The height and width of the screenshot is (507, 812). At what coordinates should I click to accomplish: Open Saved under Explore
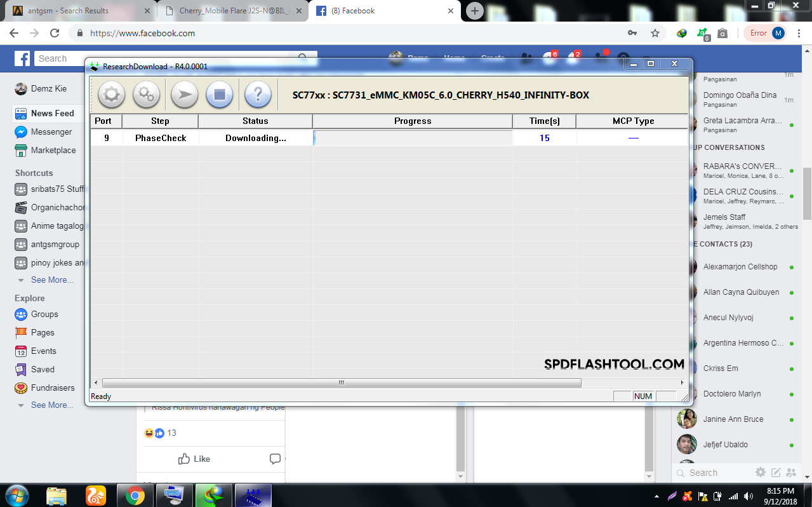click(36, 369)
